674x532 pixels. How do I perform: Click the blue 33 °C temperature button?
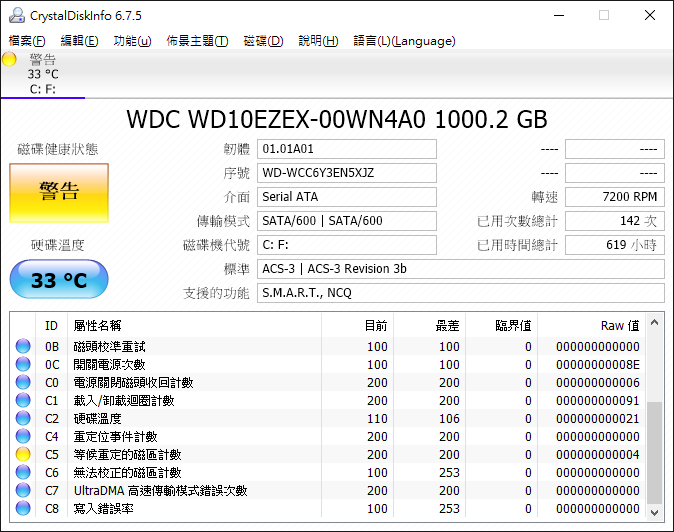click(59, 279)
